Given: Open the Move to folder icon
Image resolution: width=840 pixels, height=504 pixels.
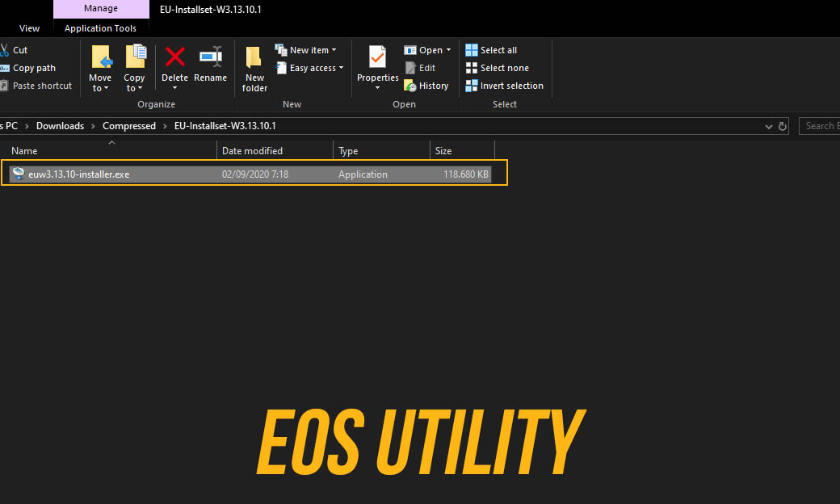Looking at the screenshot, I should tap(101, 57).
